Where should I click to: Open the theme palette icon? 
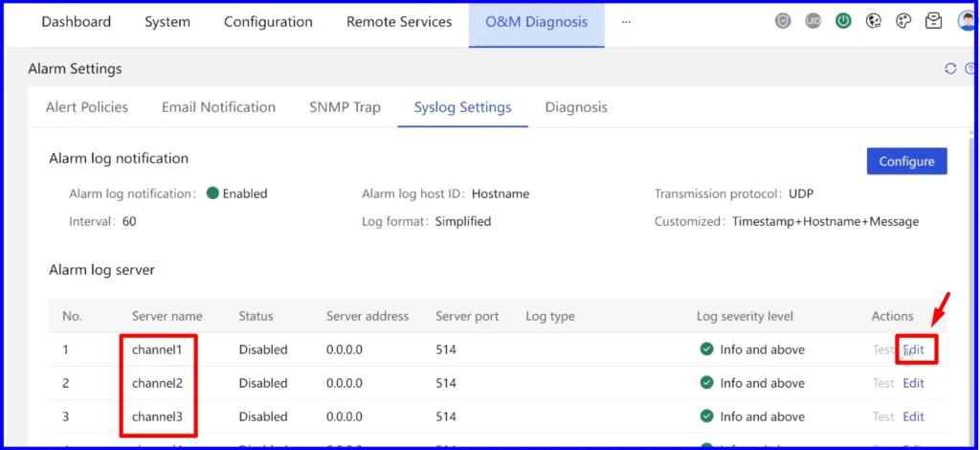coord(903,21)
